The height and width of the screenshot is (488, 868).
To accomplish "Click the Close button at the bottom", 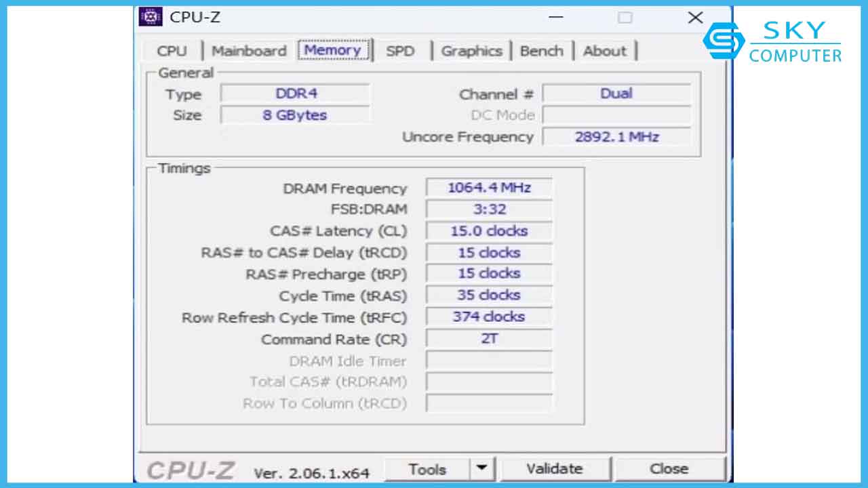I will (x=669, y=468).
